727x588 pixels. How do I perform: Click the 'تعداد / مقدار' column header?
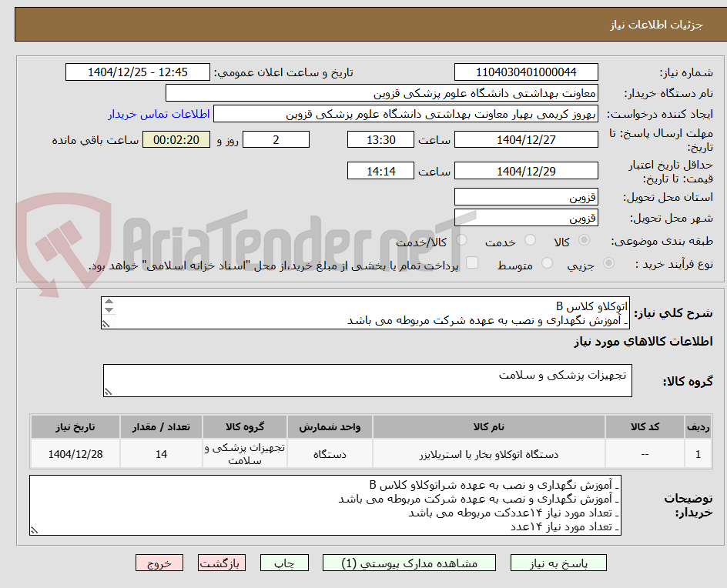pos(161,426)
